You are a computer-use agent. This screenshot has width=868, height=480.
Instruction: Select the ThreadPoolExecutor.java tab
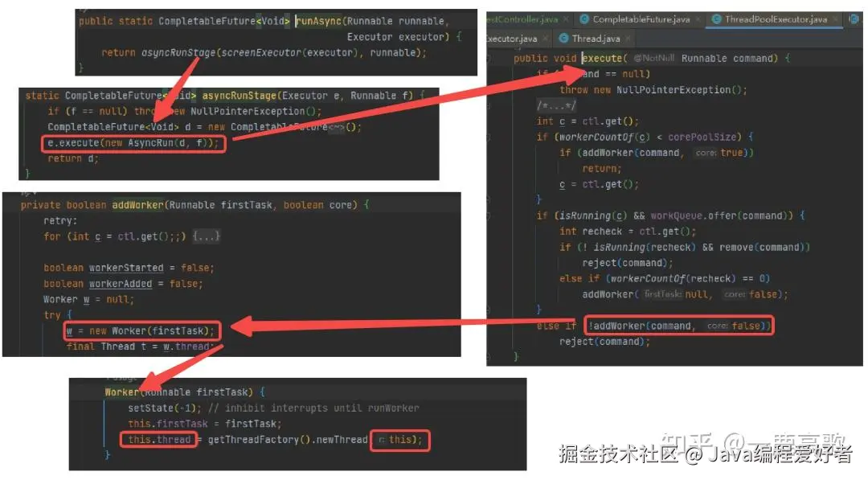775,19
